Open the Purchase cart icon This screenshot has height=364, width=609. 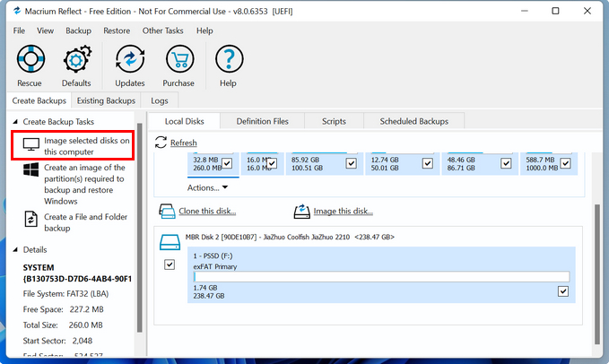point(179,59)
